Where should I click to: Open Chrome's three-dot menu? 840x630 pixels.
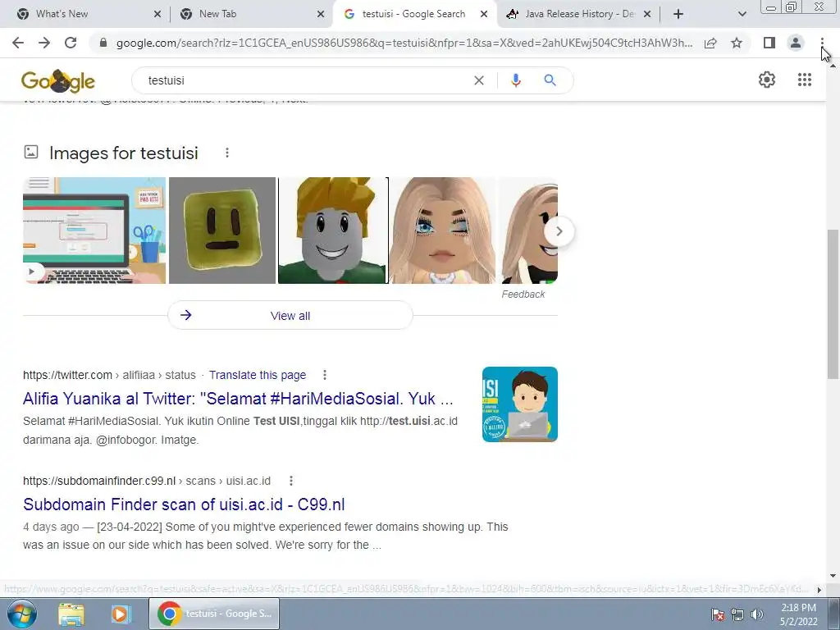pos(822,43)
